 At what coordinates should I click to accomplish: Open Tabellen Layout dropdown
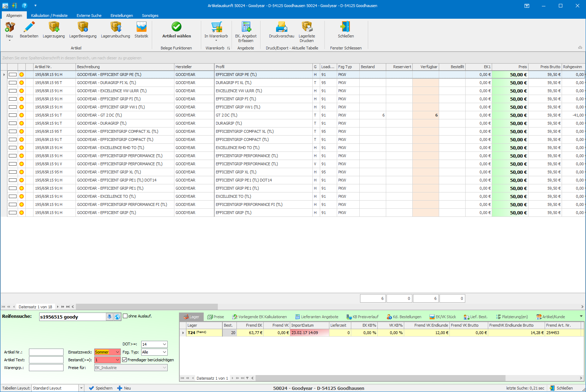point(81,388)
